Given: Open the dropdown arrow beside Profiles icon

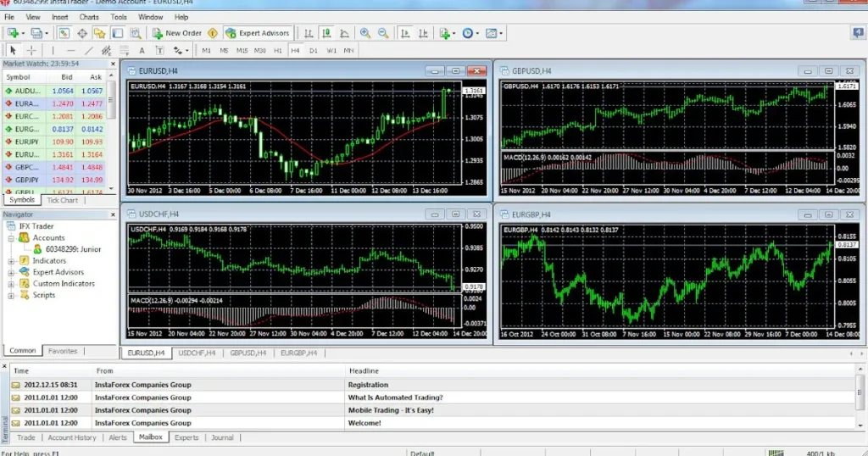Looking at the screenshot, I should [x=46, y=33].
